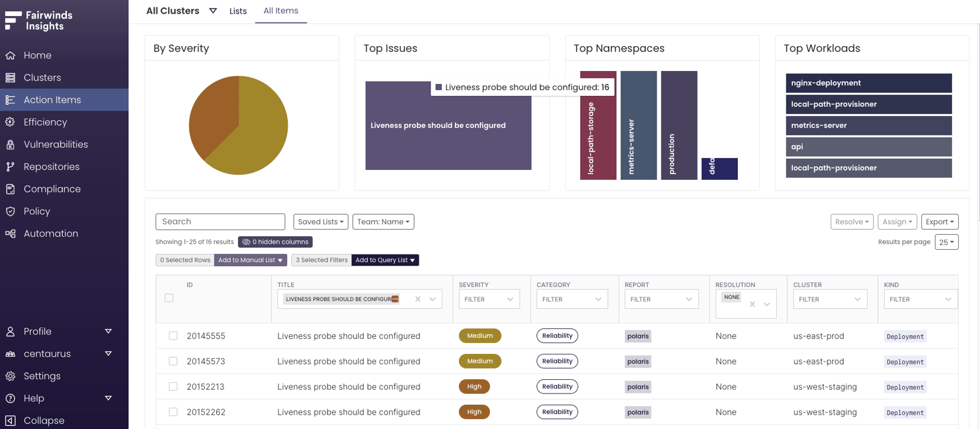The image size is (980, 429).
Task: Check the row for ID 20145555
Action: coord(173,336)
